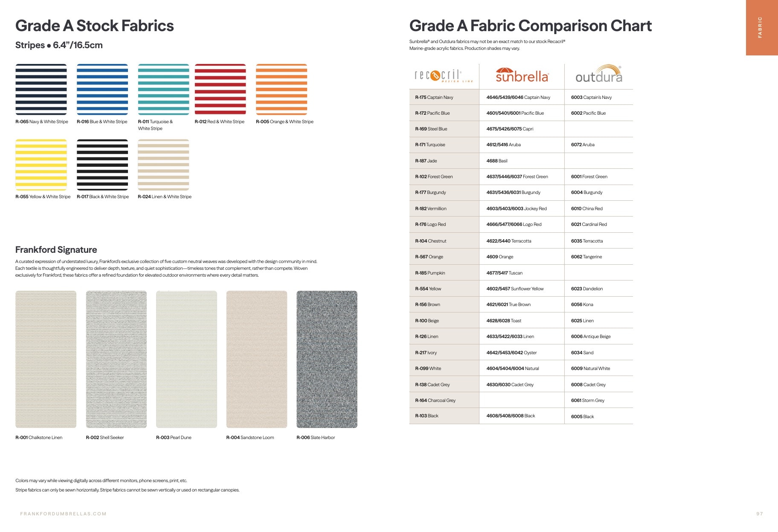Choose the Black & White Stripe swatch

pyautogui.click(x=102, y=165)
